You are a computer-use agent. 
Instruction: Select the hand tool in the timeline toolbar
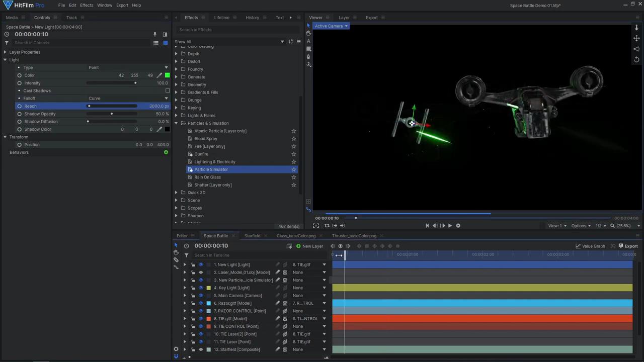176,252
